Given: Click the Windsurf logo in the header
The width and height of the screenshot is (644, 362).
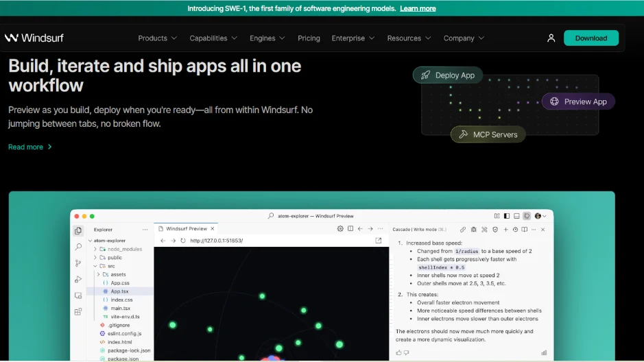Looking at the screenshot, I should click(x=34, y=38).
